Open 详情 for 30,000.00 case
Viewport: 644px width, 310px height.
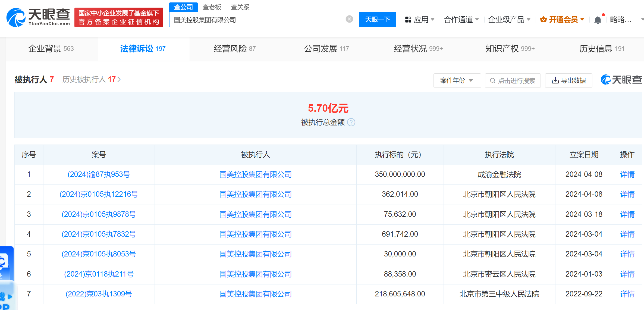[x=627, y=254]
